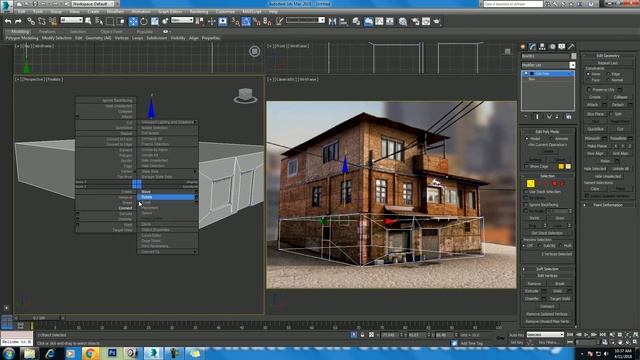The height and width of the screenshot is (360, 640).
Task: Choose Connect in the quad menu
Action: [125, 208]
